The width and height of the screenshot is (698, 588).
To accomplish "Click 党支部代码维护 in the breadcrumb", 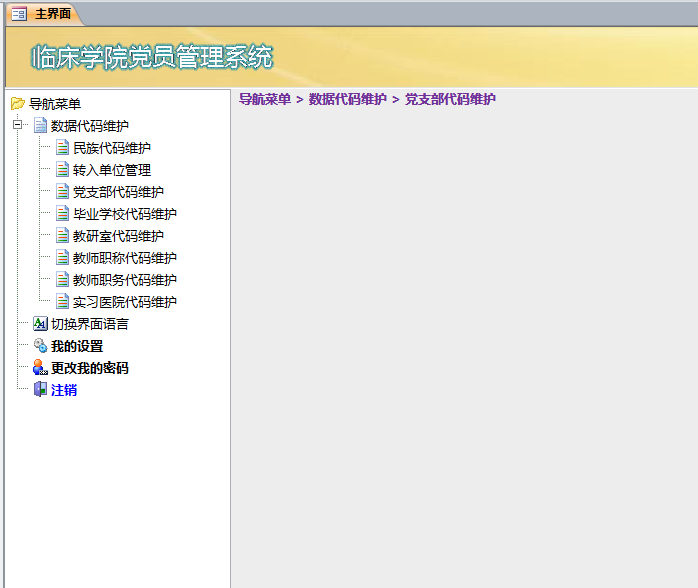I will (x=450, y=99).
